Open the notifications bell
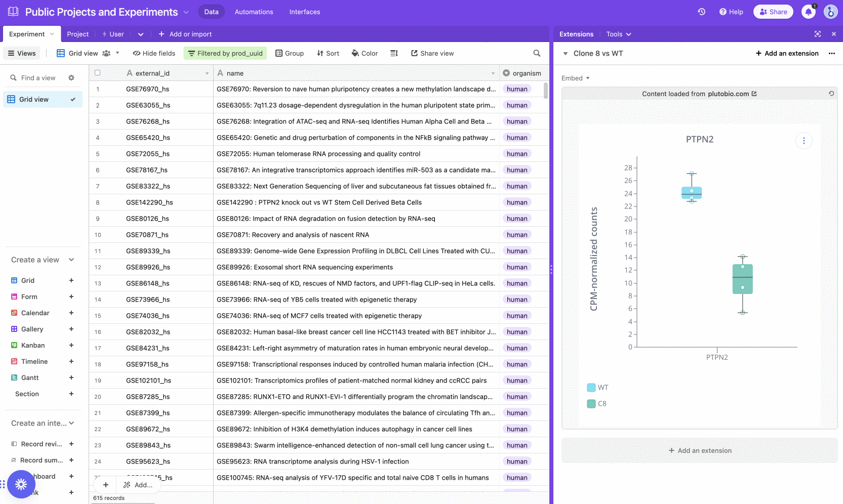 pyautogui.click(x=809, y=12)
